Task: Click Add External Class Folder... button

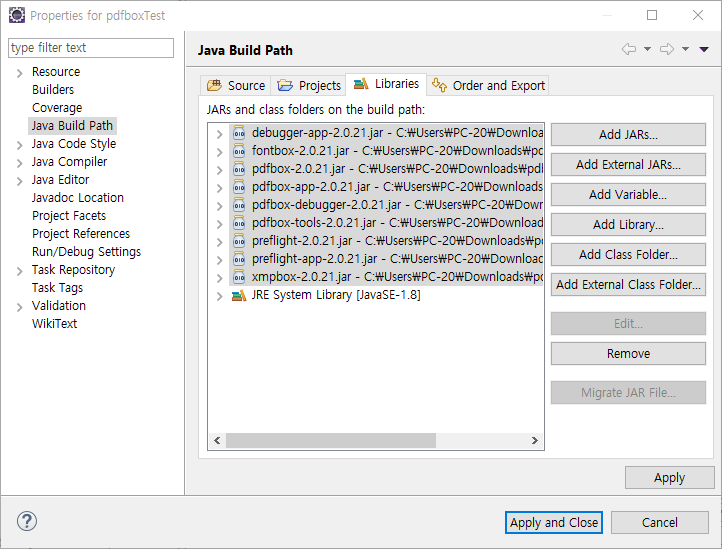Action: 628,284
